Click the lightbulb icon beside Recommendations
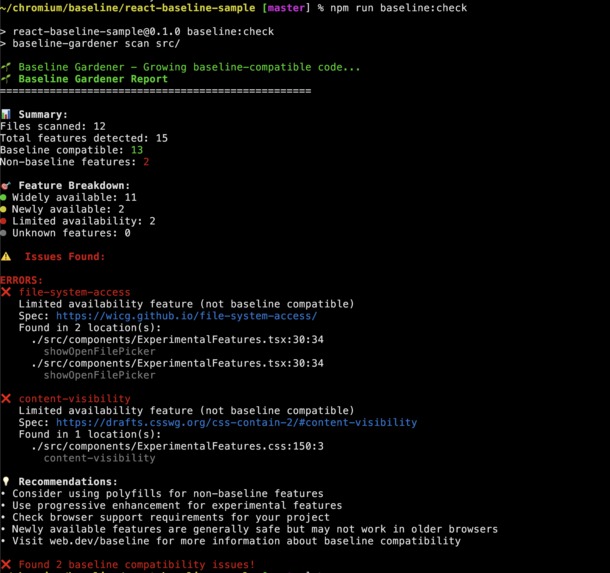610x573 pixels. [x=6, y=481]
